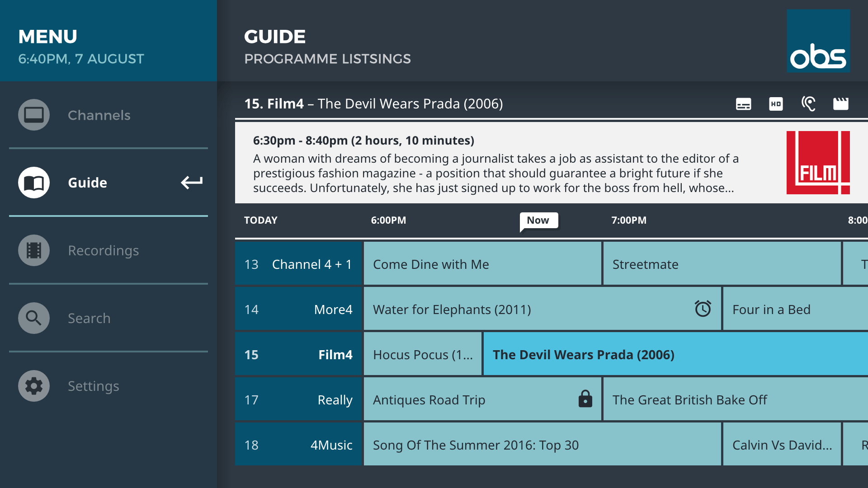Screen dimensions: 868x488
Task: Select the Antiques Road Trip programme
Action: point(482,399)
